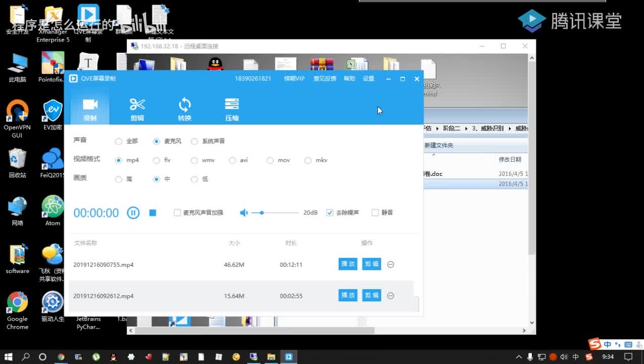Open 网络 network desktop icon

tap(17, 211)
